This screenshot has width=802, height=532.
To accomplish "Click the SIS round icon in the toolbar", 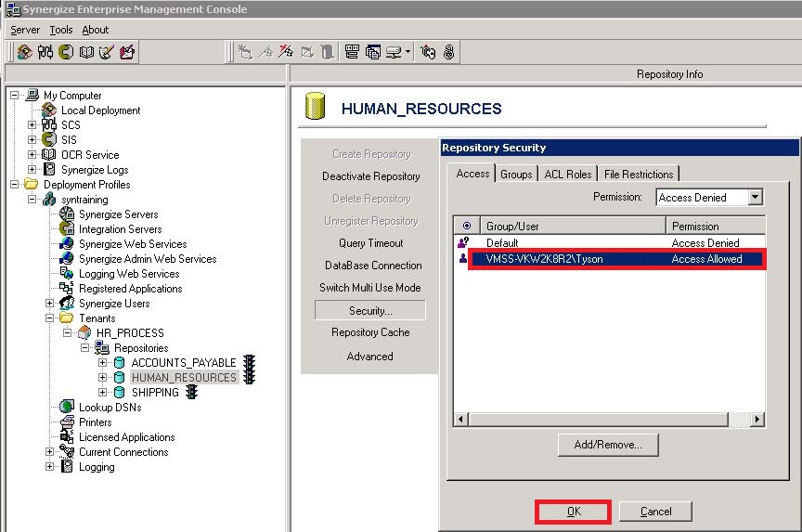I will 66,52.
